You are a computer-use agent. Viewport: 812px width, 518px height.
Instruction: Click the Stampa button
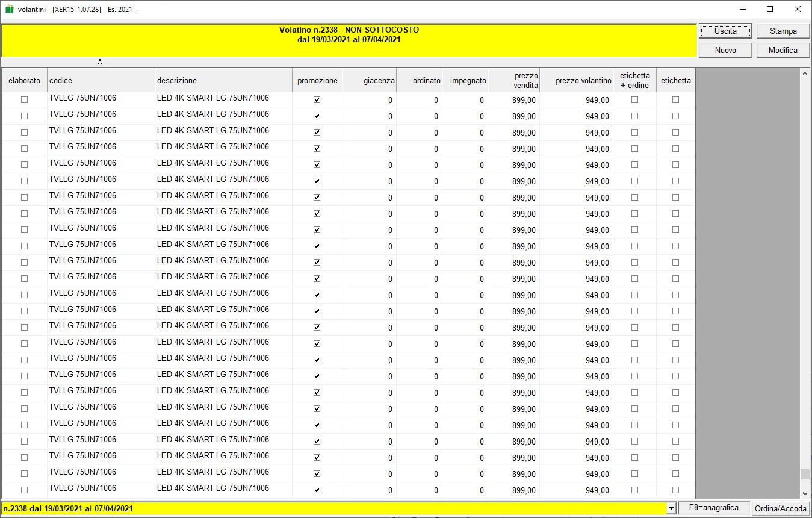(783, 31)
